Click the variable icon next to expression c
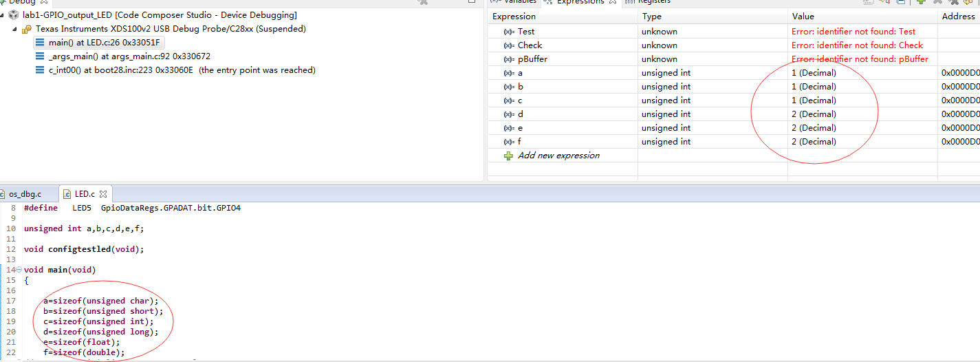Image resolution: width=980 pixels, height=362 pixels. pos(509,100)
